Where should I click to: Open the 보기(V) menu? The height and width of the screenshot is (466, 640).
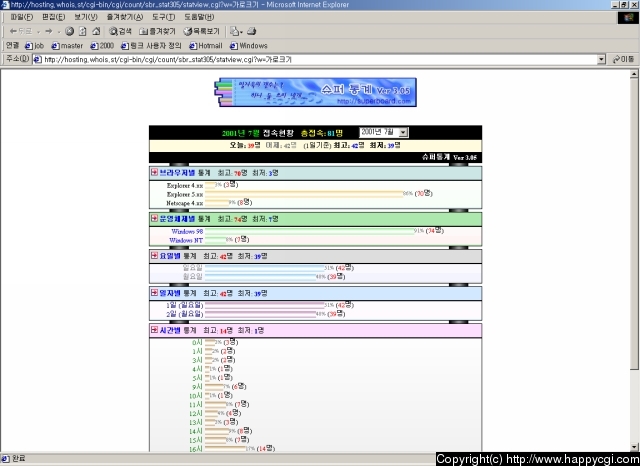click(x=86, y=17)
